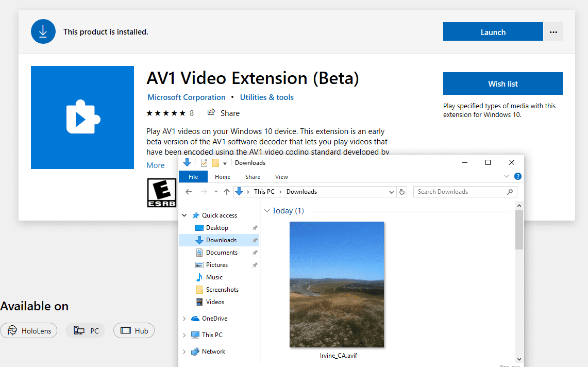Expand the This PC tree node
Viewport: 588px width, 367px height.
(184, 335)
